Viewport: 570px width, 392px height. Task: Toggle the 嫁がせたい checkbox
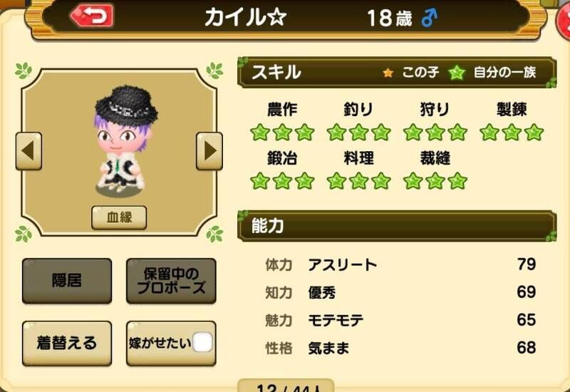click(x=202, y=342)
